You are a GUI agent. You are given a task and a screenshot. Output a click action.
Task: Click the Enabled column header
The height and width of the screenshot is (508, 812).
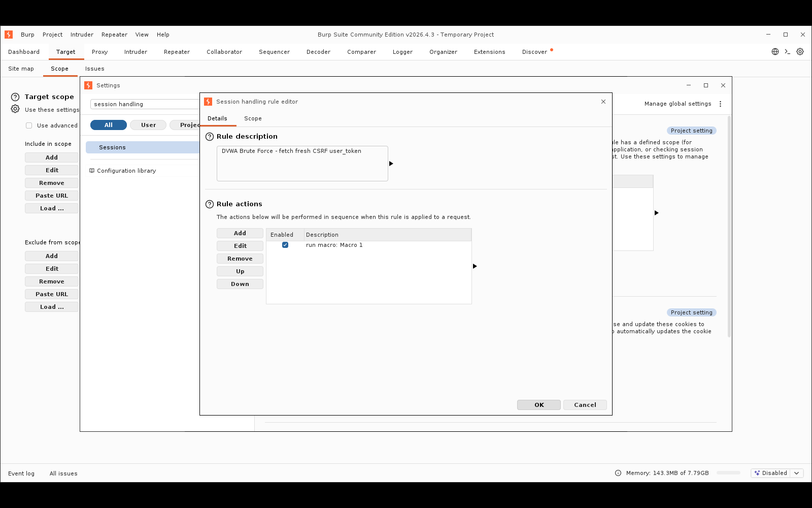[285, 235]
